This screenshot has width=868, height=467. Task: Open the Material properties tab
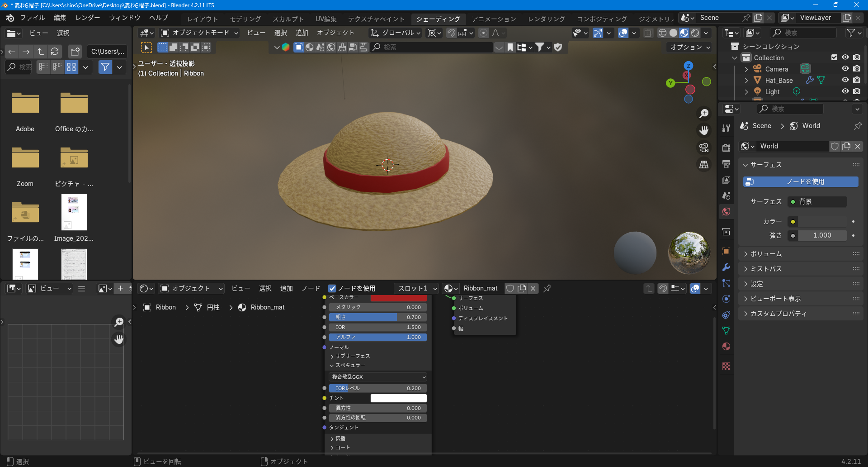[x=726, y=347]
